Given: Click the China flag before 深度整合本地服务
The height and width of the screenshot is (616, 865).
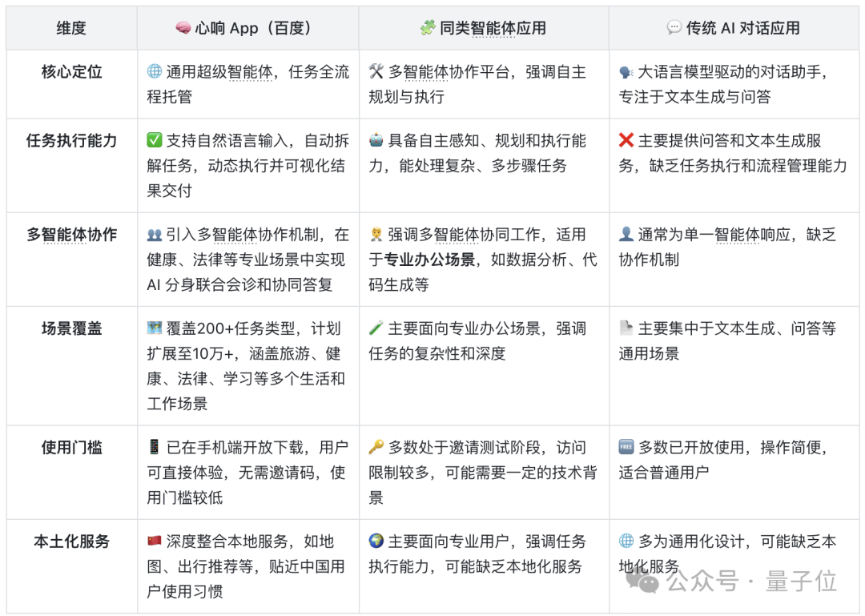Looking at the screenshot, I should (x=155, y=541).
